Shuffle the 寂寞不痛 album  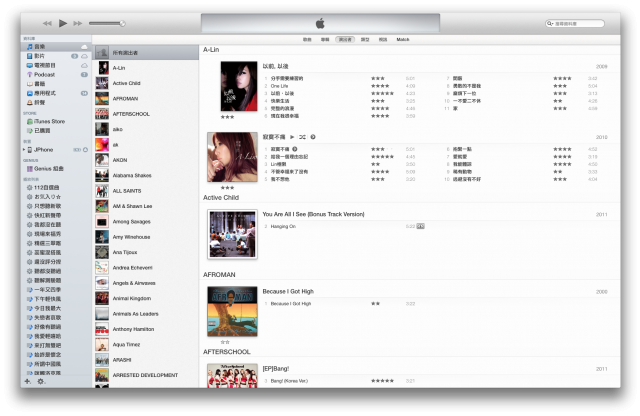click(x=302, y=137)
